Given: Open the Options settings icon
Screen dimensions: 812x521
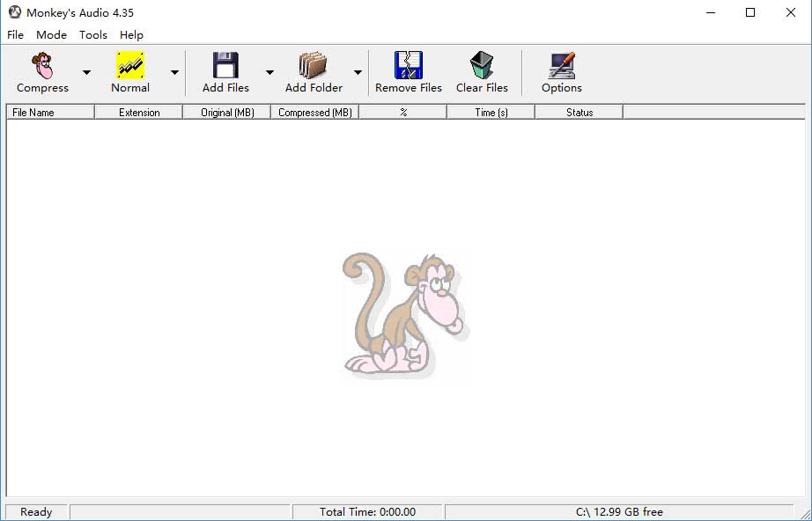Looking at the screenshot, I should click(562, 65).
